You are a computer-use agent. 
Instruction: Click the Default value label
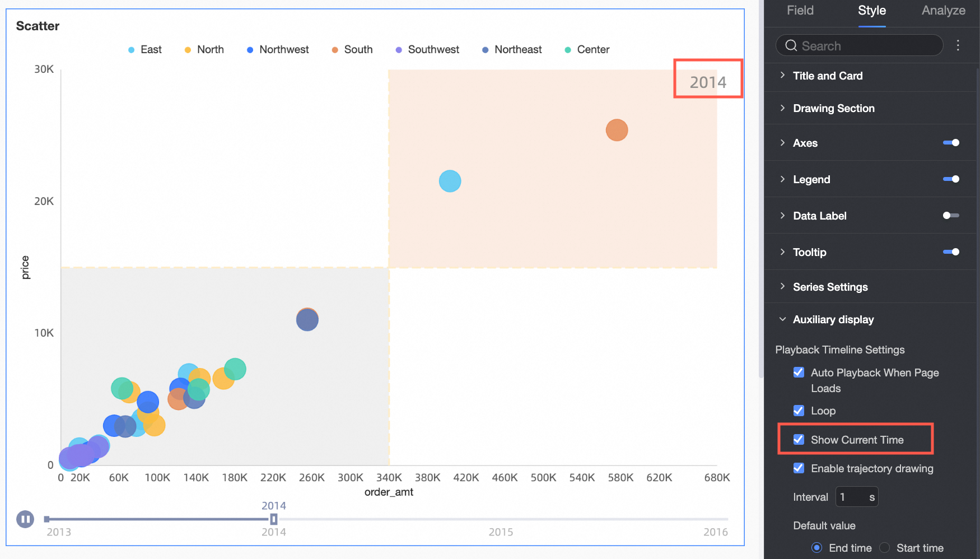click(824, 525)
